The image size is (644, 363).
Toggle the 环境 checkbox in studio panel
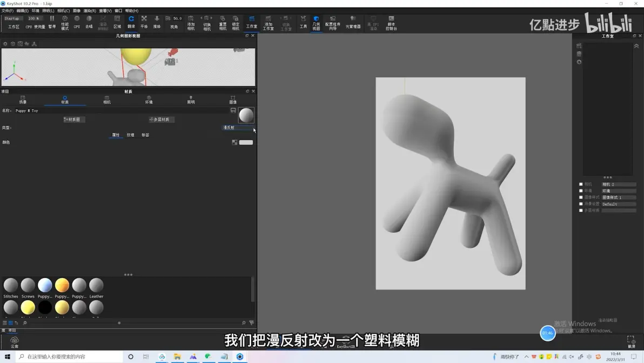click(x=581, y=191)
